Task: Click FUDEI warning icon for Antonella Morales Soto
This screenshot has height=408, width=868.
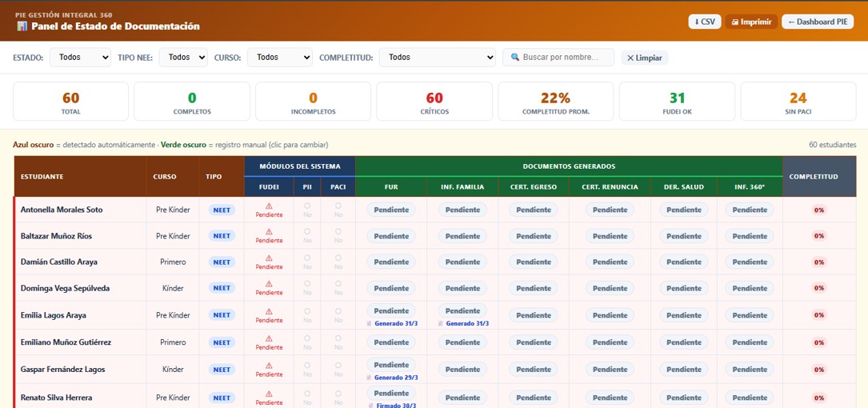Action: 269,206
